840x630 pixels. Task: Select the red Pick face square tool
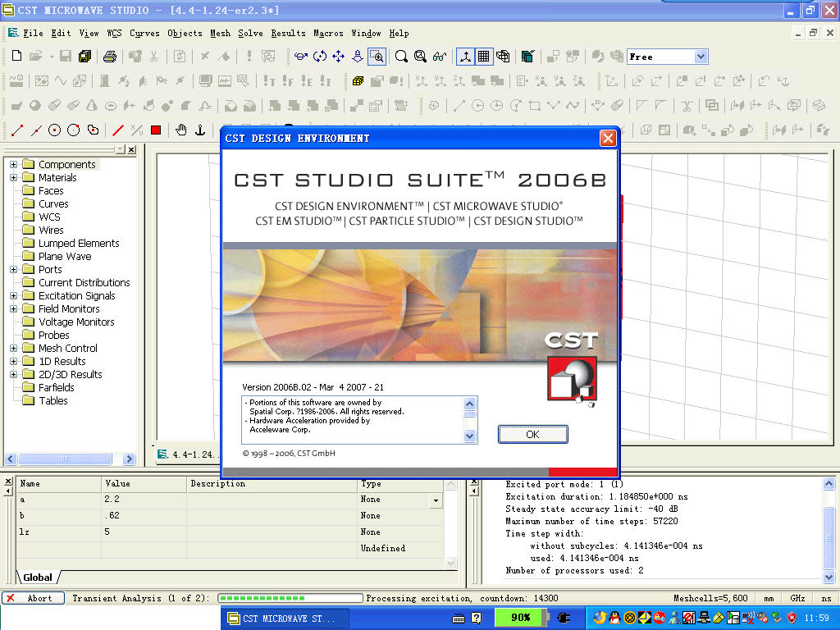pyautogui.click(x=156, y=130)
